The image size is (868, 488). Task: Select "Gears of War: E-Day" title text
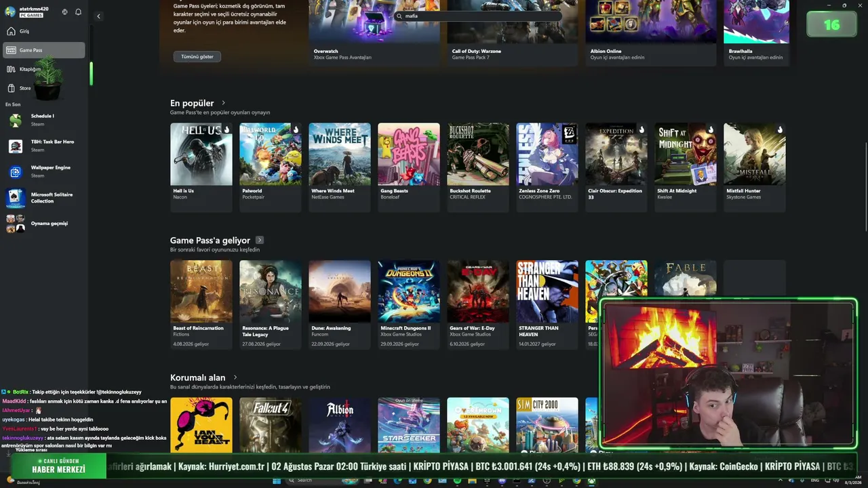point(472,328)
